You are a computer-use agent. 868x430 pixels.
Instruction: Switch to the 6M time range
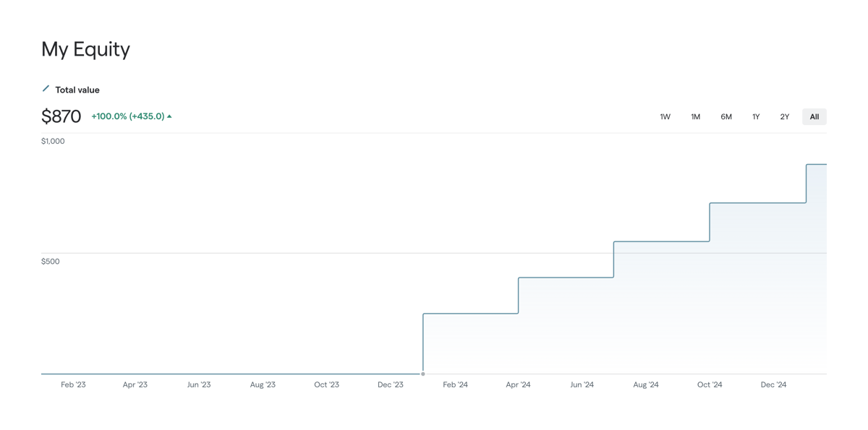pos(726,116)
